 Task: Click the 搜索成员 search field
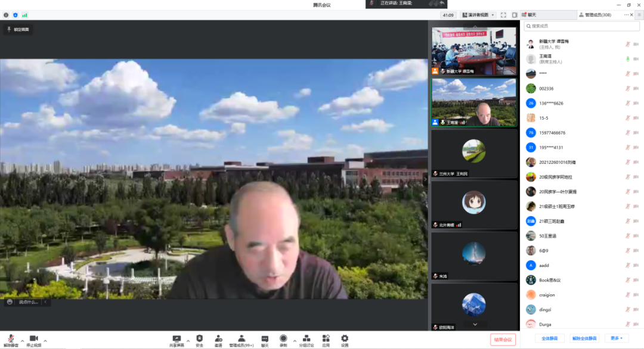click(x=582, y=26)
